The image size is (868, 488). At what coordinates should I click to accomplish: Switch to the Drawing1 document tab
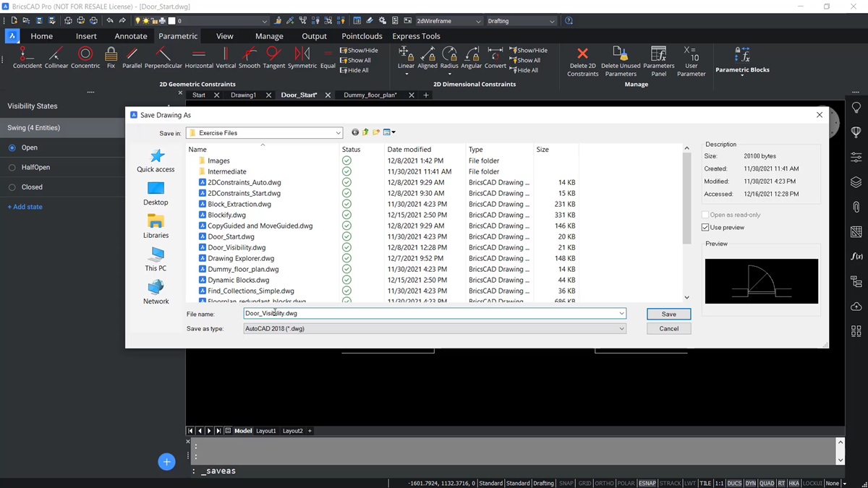point(243,95)
